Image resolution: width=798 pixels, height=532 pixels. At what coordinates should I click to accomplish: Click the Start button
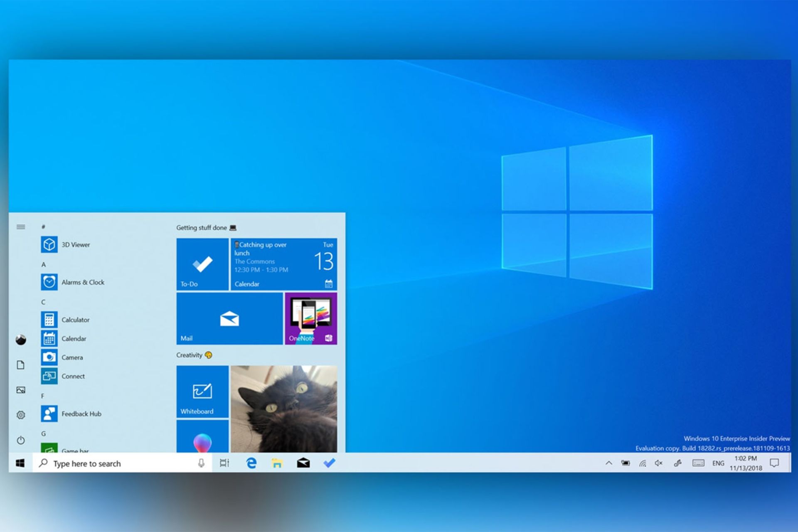20,463
